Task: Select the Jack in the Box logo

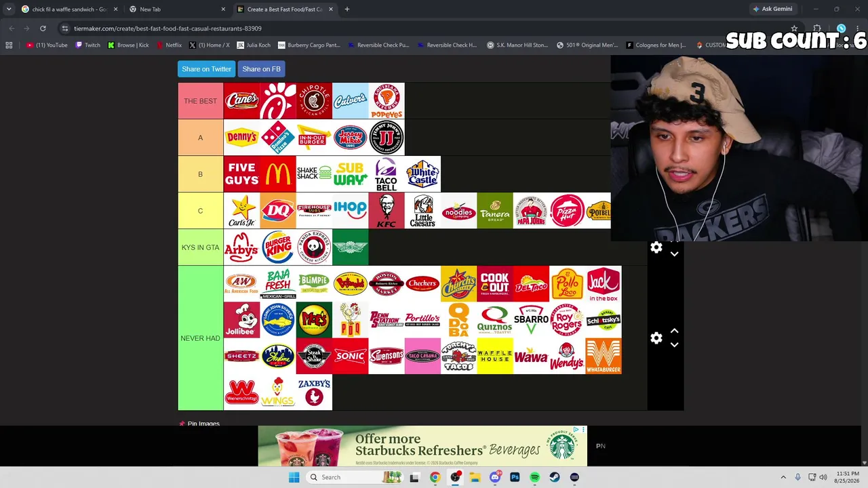Action: point(604,284)
